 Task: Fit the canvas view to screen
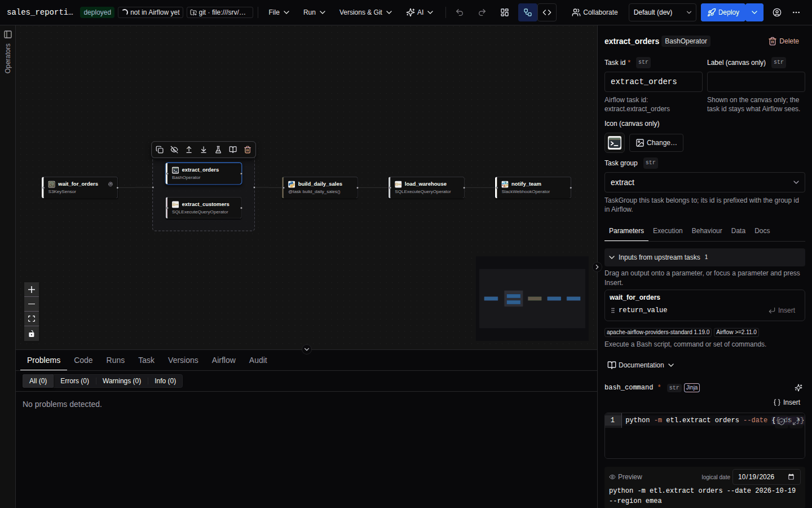(x=32, y=319)
